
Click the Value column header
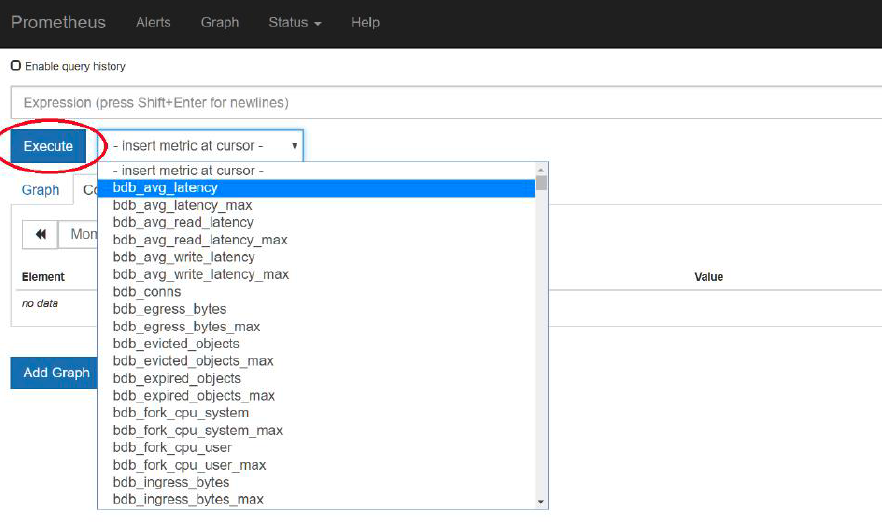coord(709,277)
